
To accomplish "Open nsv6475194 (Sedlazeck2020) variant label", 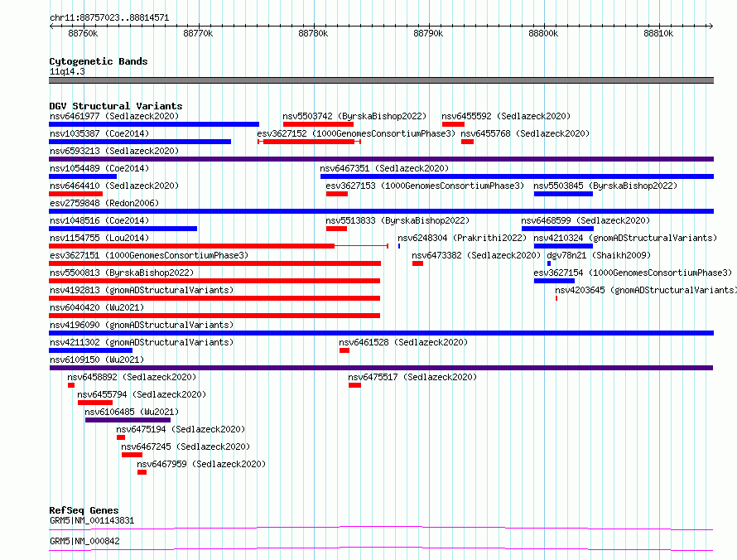I will coord(181,429).
